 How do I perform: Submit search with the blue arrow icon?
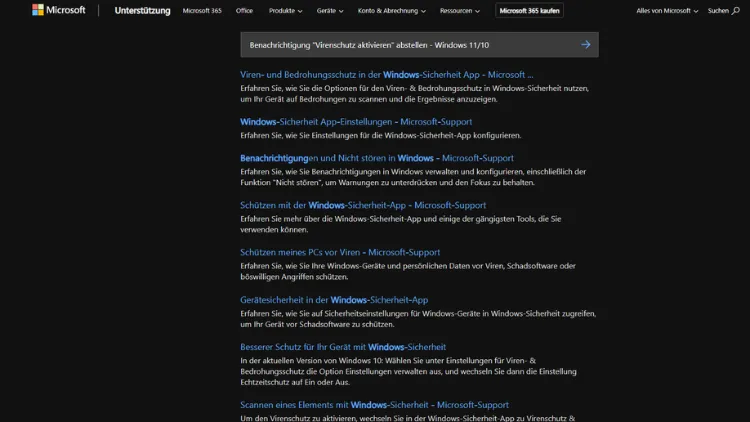click(x=585, y=44)
